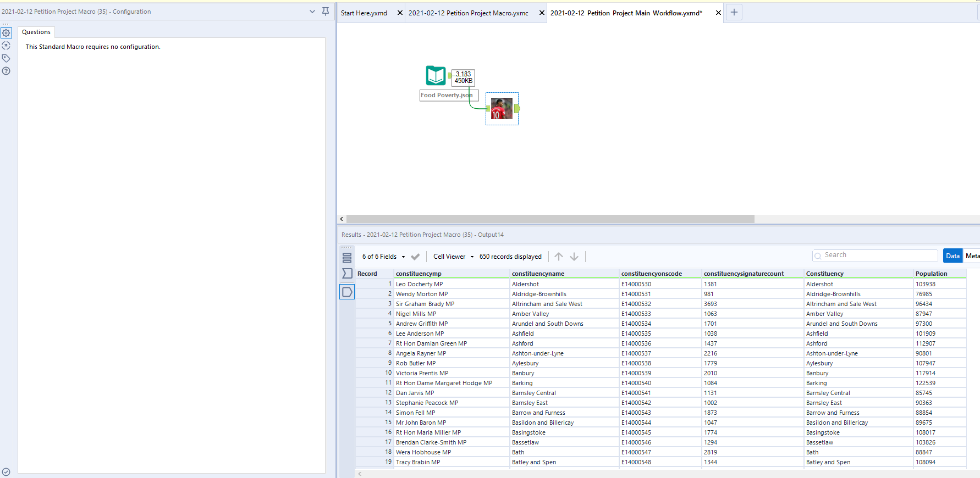Expand the Configuration window chevron menu
This screenshot has width=980, height=478.
point(312,12)
